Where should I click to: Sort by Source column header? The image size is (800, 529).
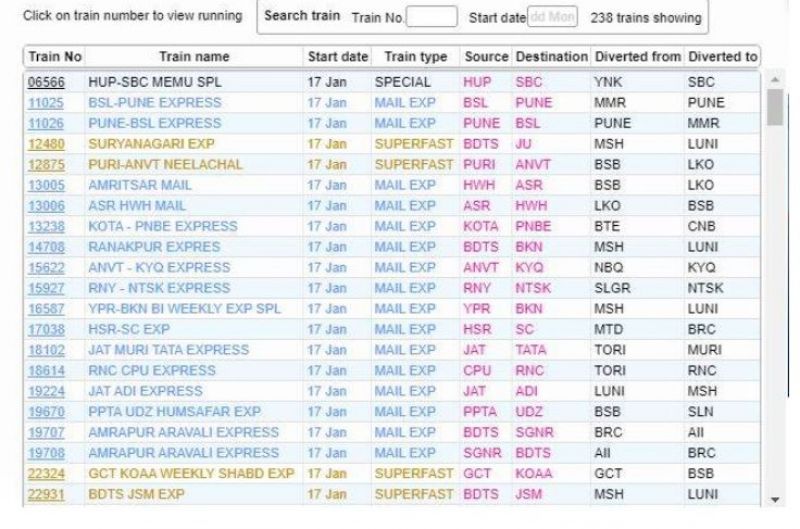pyautogui.click(x=486, y=57)
